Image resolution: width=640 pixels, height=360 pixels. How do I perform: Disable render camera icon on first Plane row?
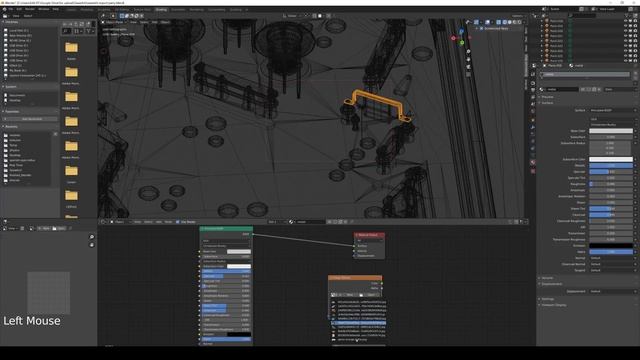(x=635, y=21)
